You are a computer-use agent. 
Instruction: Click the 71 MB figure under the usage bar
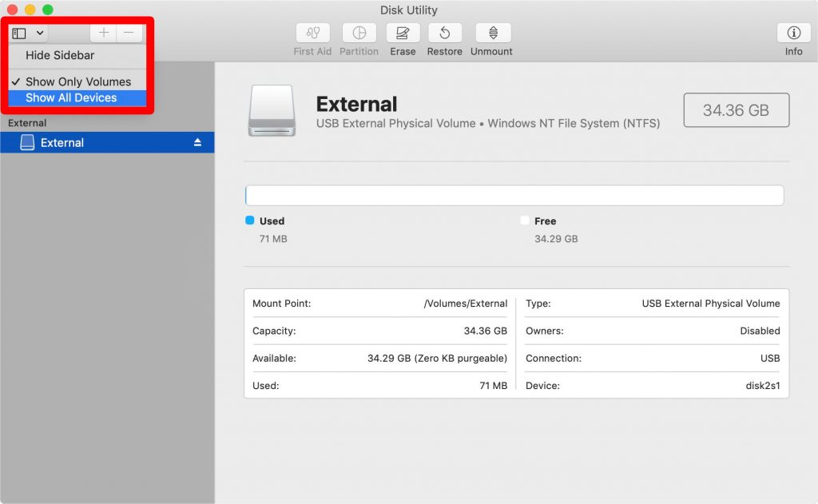(x=273, y=239)
